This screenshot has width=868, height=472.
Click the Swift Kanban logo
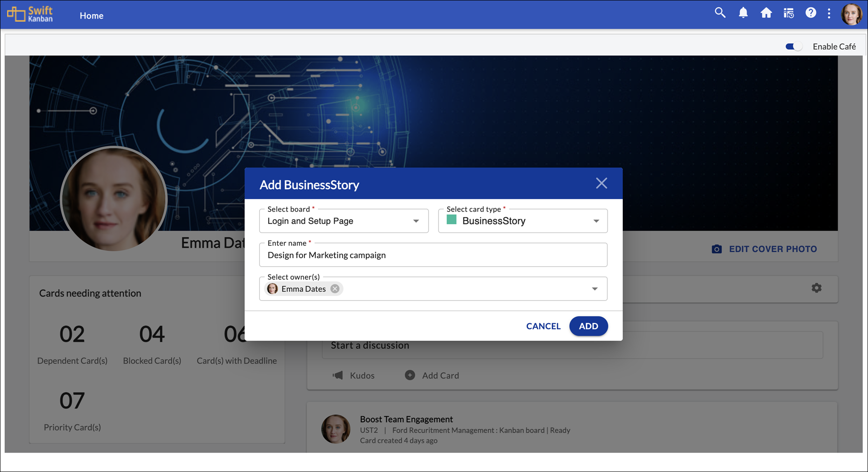coord(30,14)
